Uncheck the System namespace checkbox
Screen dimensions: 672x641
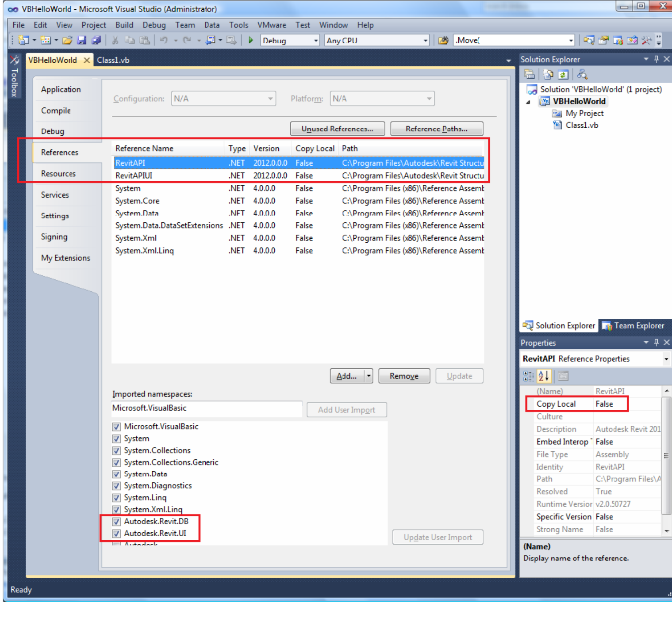(x=116, y=439)
